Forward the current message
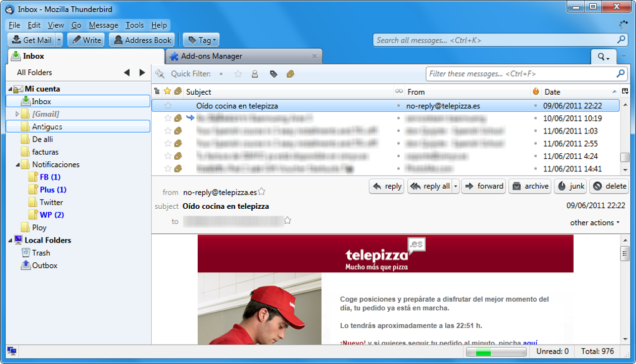636x364 pixels. pyautogui.click(x=483, y=186)
